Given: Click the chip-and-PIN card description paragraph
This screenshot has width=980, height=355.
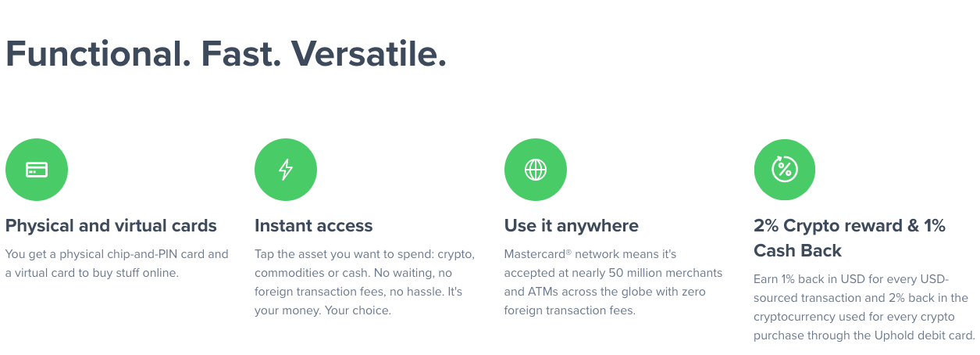Looking at the screenshot, I should point(117,264).
